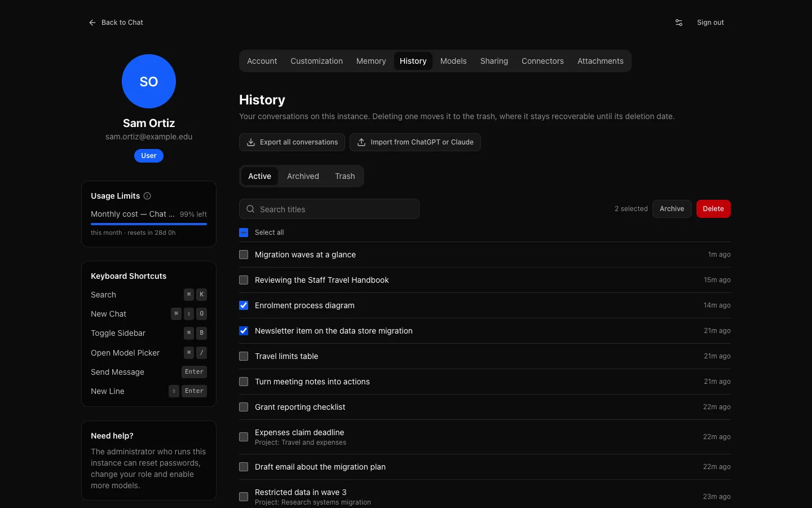812x508 pixels.
Task: Check Turn meeting notes into actions
Action: [244, 382]
